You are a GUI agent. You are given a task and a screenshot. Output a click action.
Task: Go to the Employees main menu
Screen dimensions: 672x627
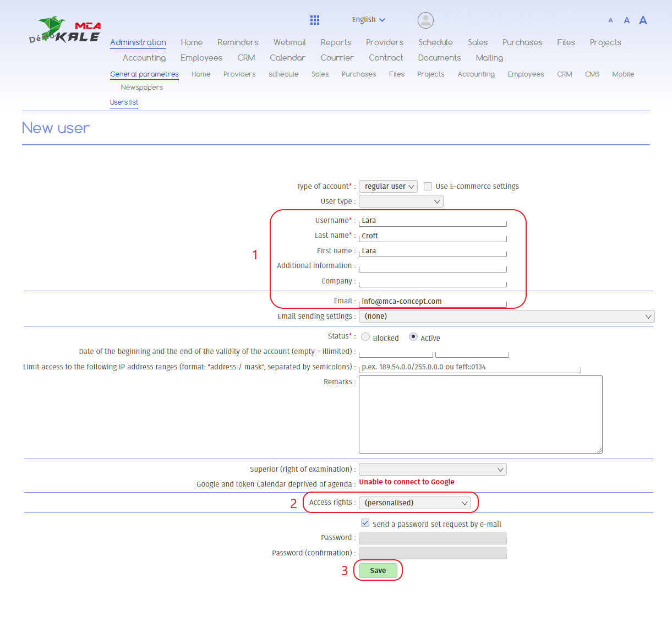(x=201, y=58)
